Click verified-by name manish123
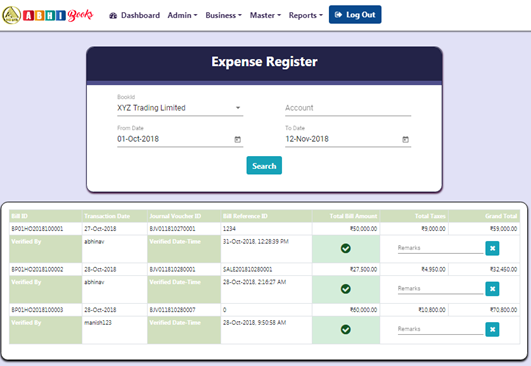Screen dimensions: 531x366 click(x=98, y=323)
